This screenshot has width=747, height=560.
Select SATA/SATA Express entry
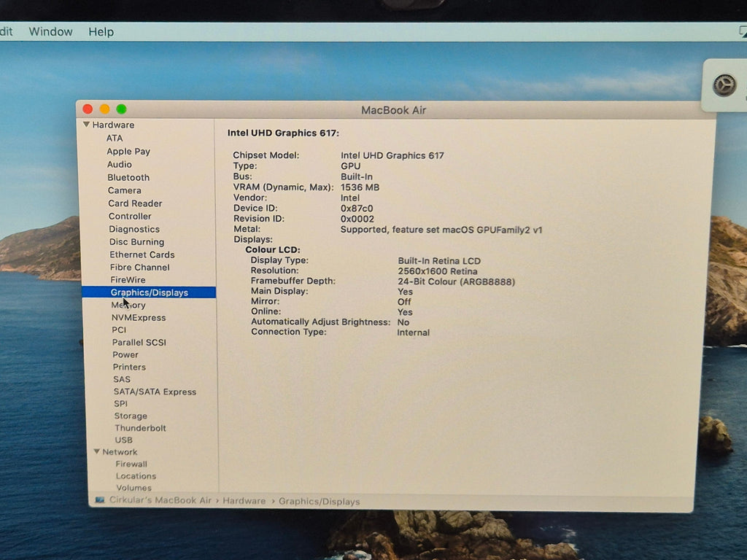tap(155, 392)
